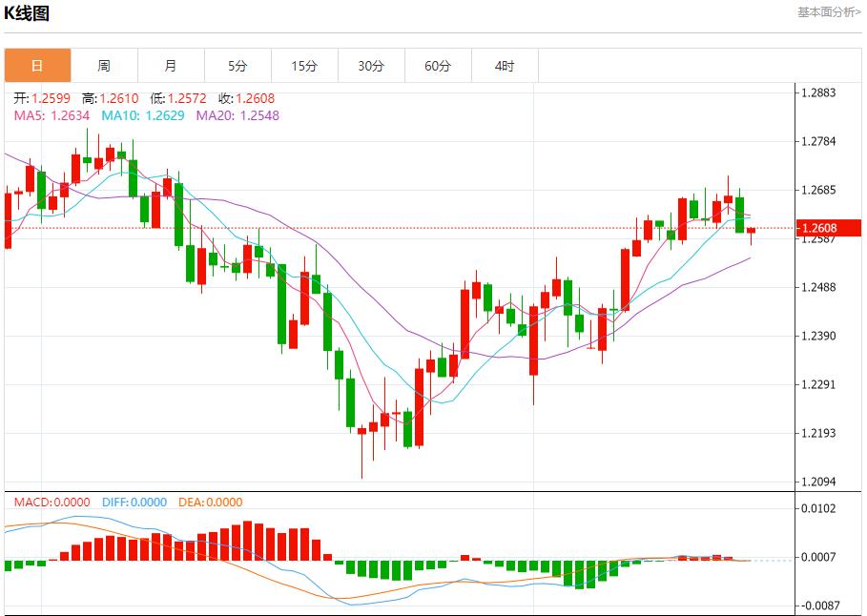Click the 1.2784 price axis label
Image resolution: width=867 pixels, height=616 pixels.
pyautogui.click(x=819, y=141)
